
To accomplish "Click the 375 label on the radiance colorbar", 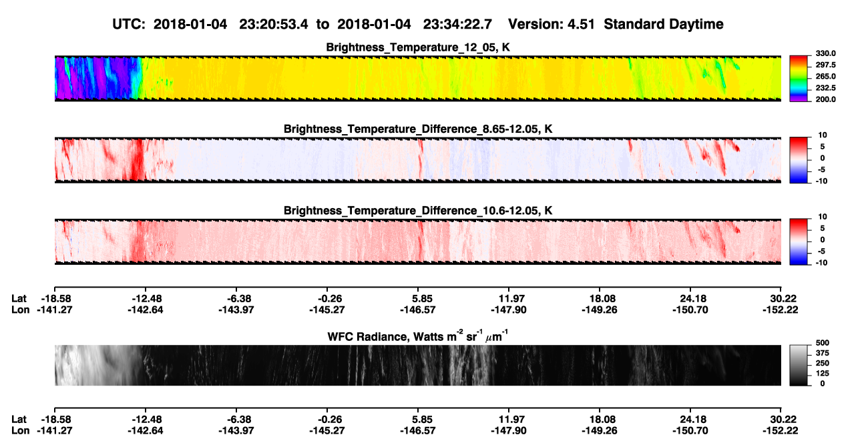I will (824, 352).
